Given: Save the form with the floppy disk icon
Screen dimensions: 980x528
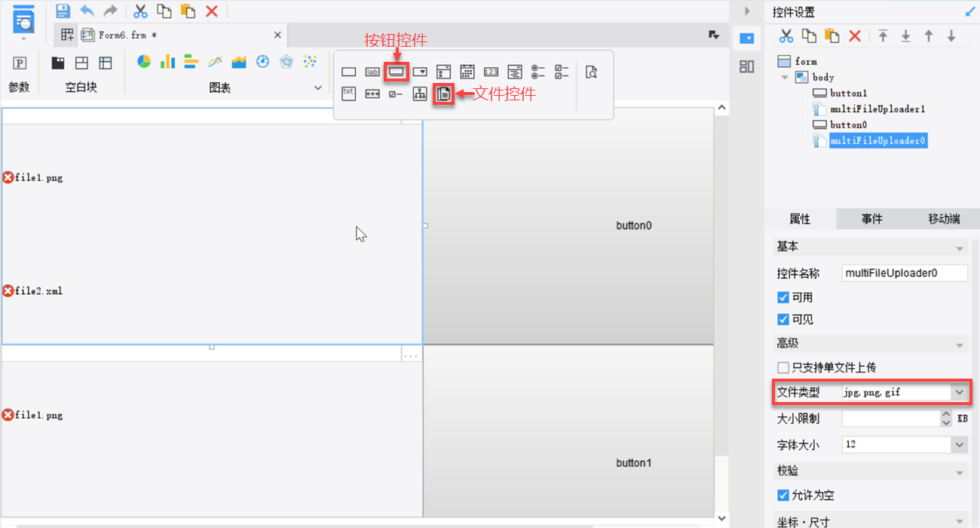Looking at the screenshot, I should [63, 11].
